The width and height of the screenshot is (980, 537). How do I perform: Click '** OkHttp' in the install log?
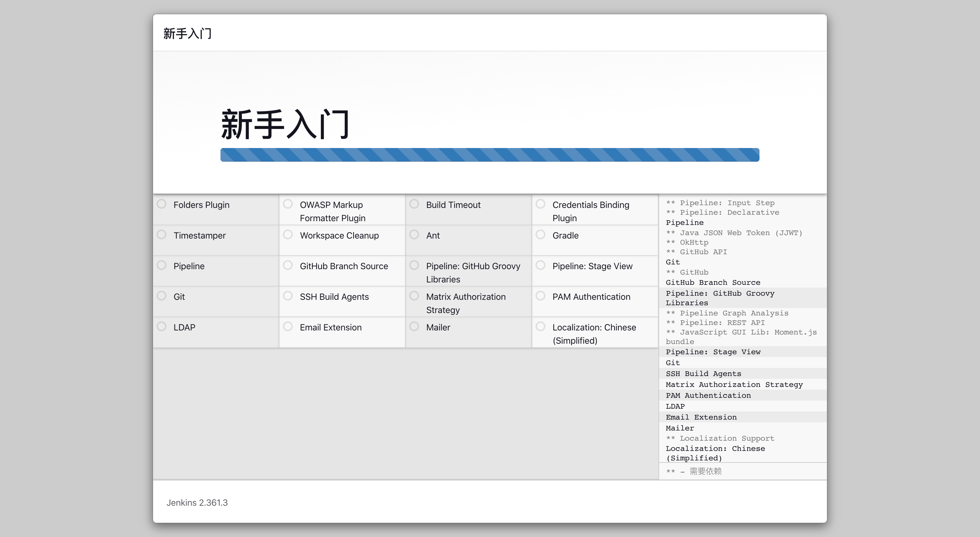click(687, 242)
